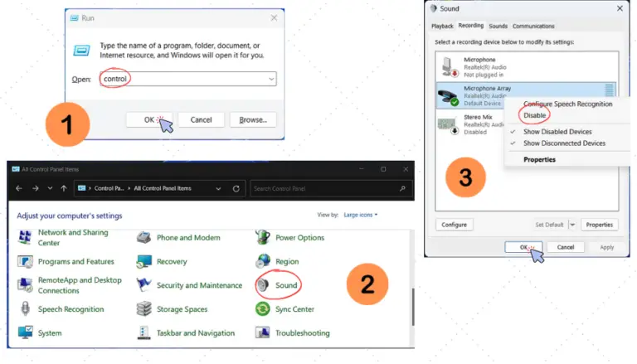Open recent locations dropdown in Control Panel
The height and width of the screenshot is (364, 637).
pos(50,188)
